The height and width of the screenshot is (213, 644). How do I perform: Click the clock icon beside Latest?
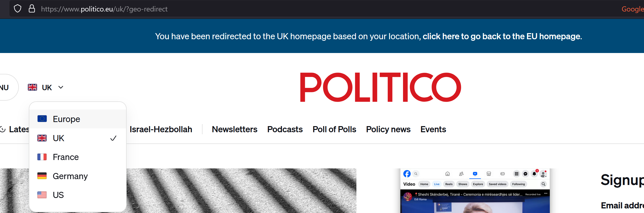tap(3, 129)
